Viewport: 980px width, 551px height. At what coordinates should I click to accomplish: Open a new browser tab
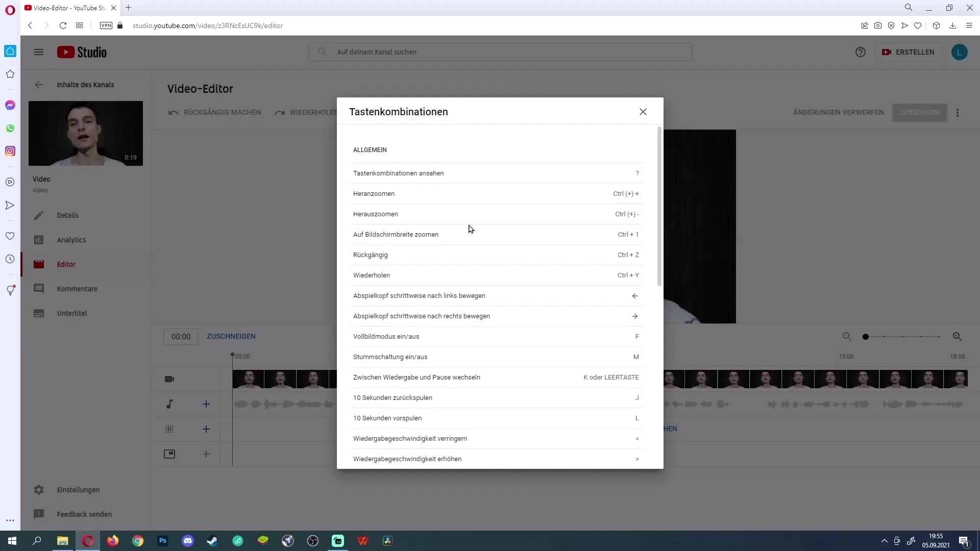point(129,8)
